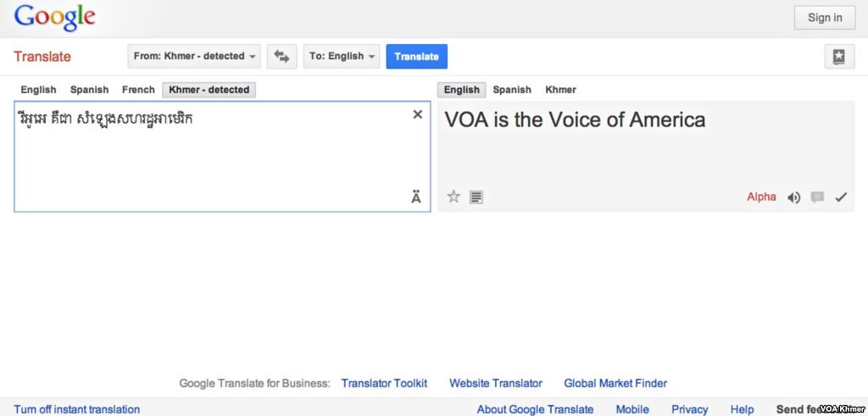Choose Khmer as the target language tab
Screen dimensions: 868x416
[560, 90]
